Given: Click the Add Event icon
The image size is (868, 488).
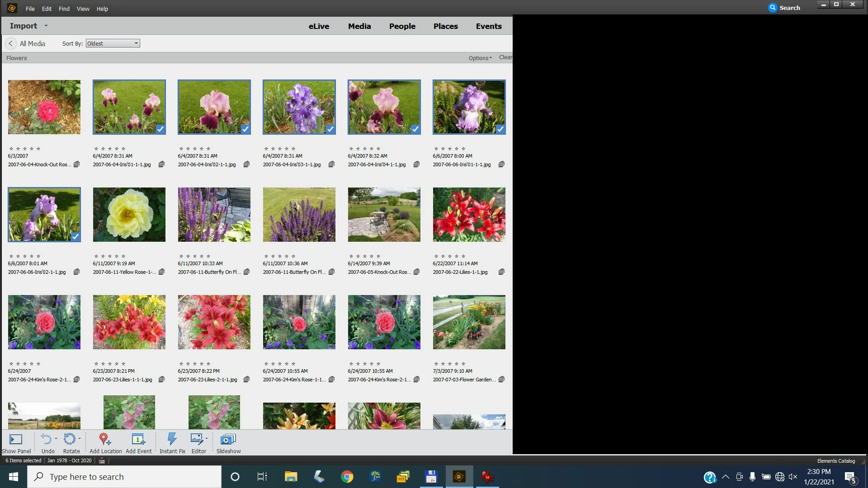Looking at the screenshot, I should tap(138, 439).
